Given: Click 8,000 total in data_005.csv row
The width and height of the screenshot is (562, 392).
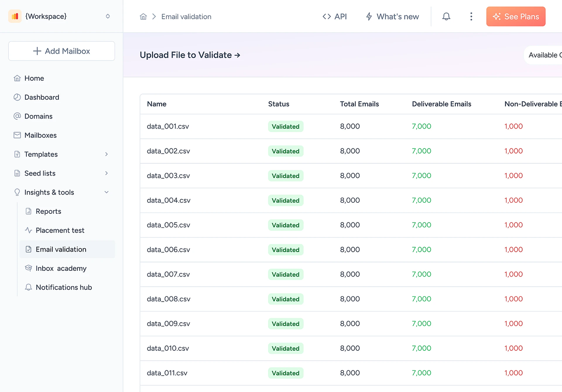Looking at the screenshot, I should pos(350,225).
